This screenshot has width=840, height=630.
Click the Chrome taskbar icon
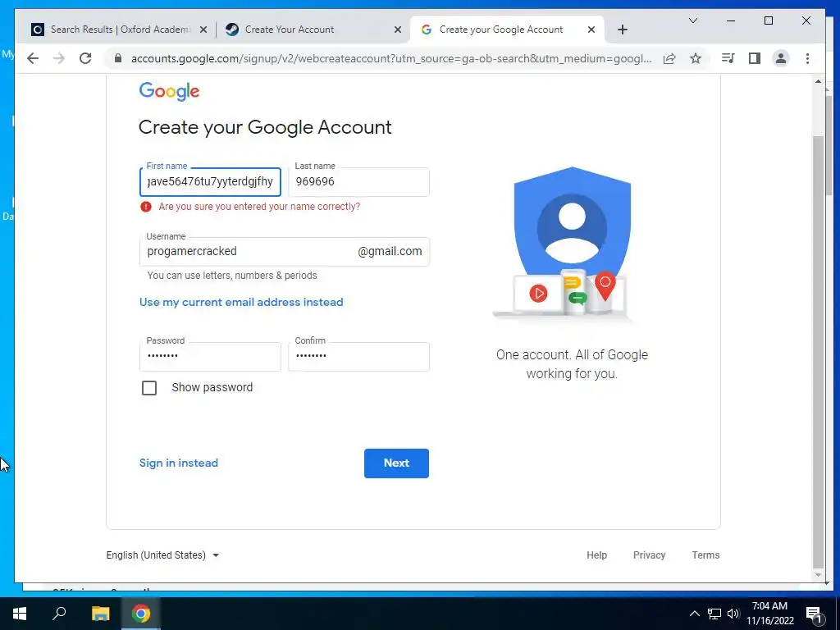141,614
